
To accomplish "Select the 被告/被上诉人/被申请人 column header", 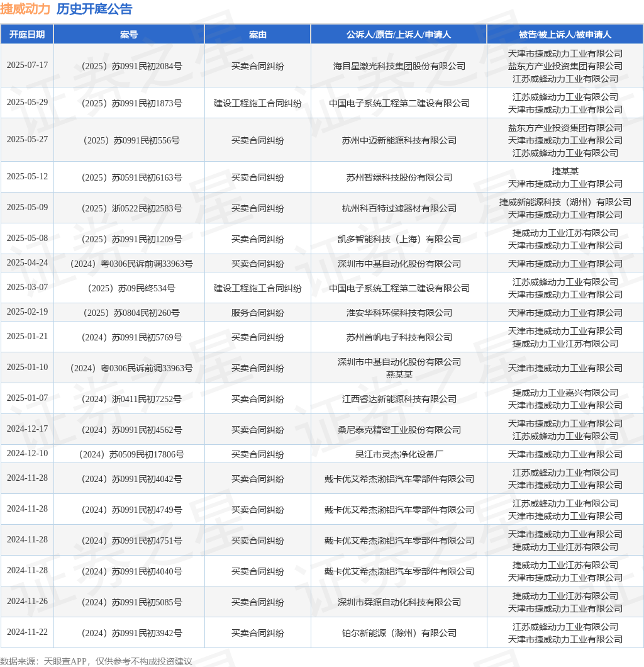I will (x=565, y=35).
